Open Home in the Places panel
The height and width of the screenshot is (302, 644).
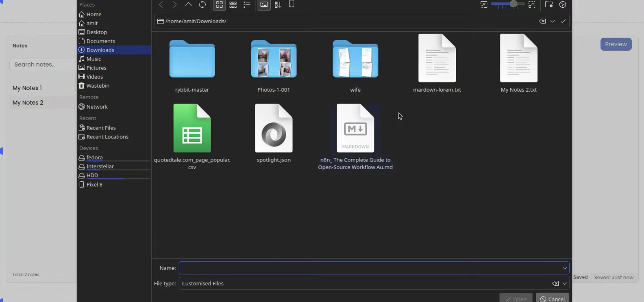114,14
